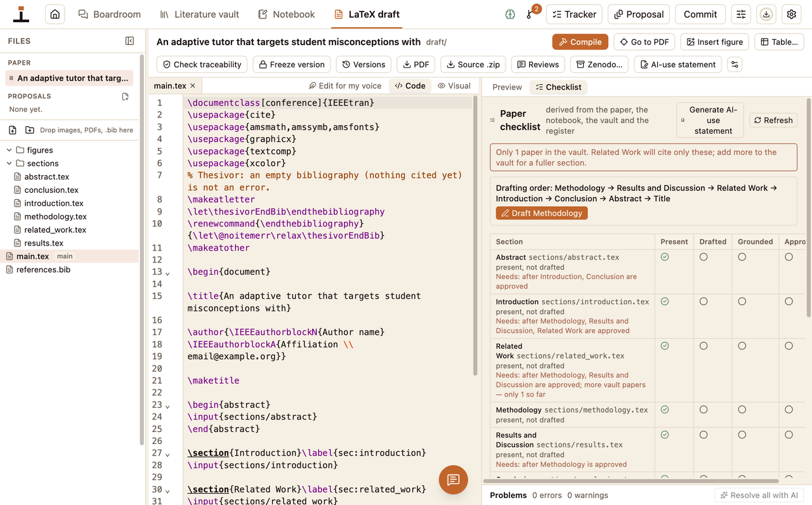Collapse the sections folder
The width and height of the screenshot is (812, 505).
tap(10, 164)
